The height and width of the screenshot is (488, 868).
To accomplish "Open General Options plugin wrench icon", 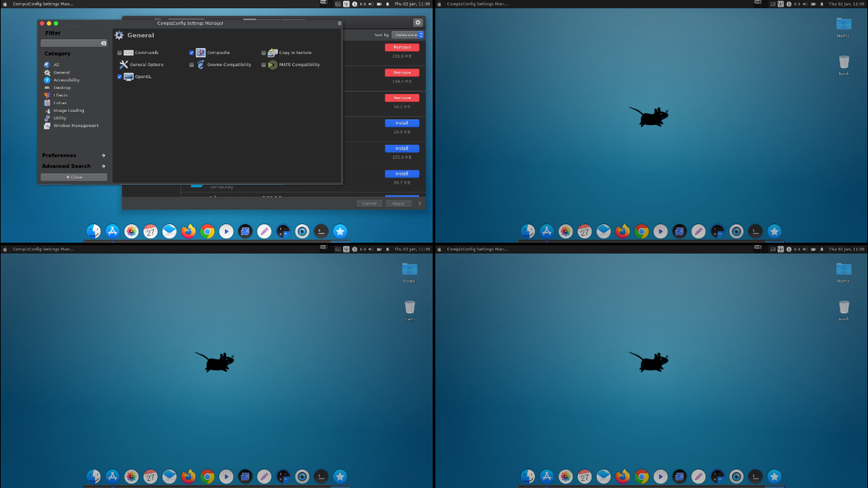I will click(x=124, y=64).
